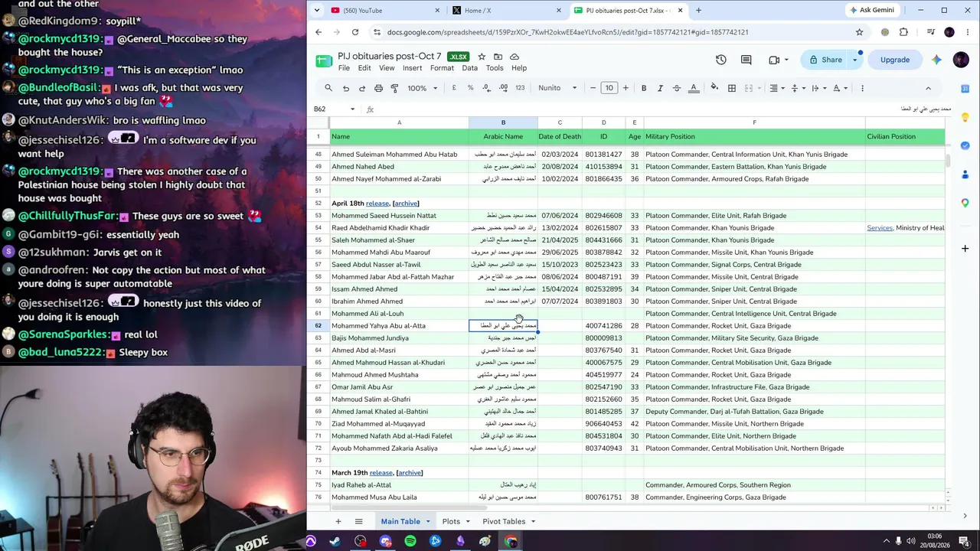
Task: Activate the paint format tool
Action: [x=394, y=88]
